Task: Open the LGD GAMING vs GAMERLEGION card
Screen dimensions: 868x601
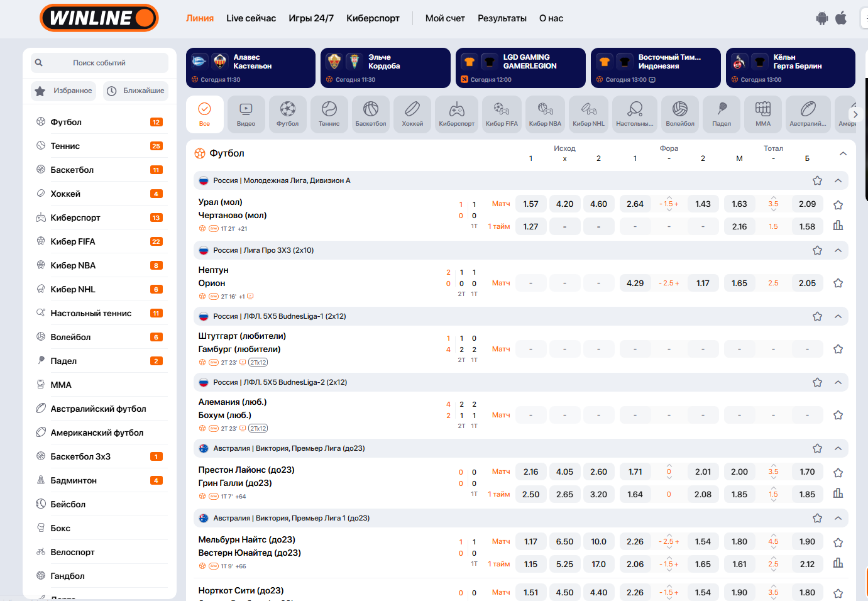Action: [x=520, y=68]
